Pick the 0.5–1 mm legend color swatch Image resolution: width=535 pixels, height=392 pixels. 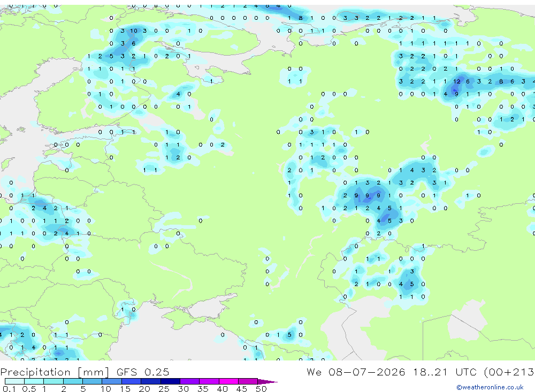pyautogui.click(x=34, y=381)
